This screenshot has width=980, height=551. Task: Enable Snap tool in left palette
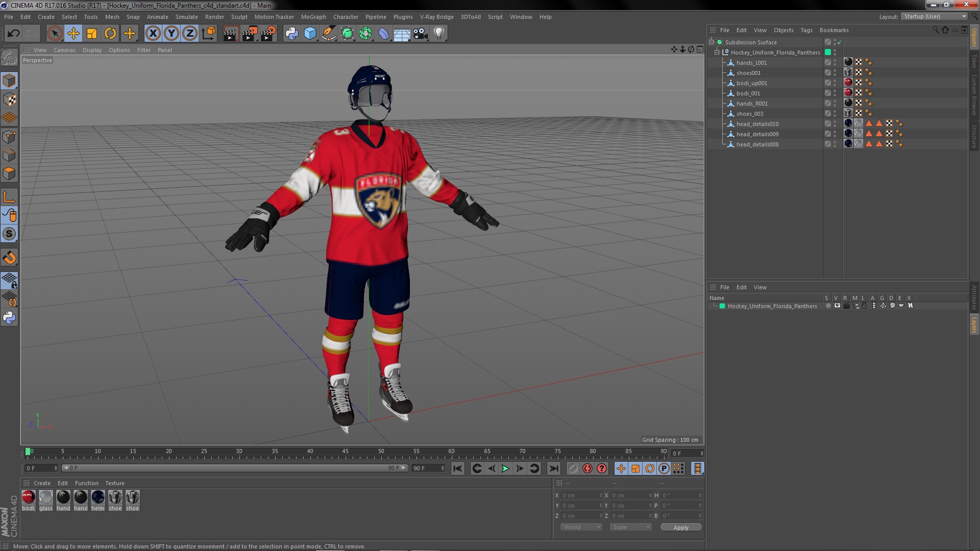point(9,258)
